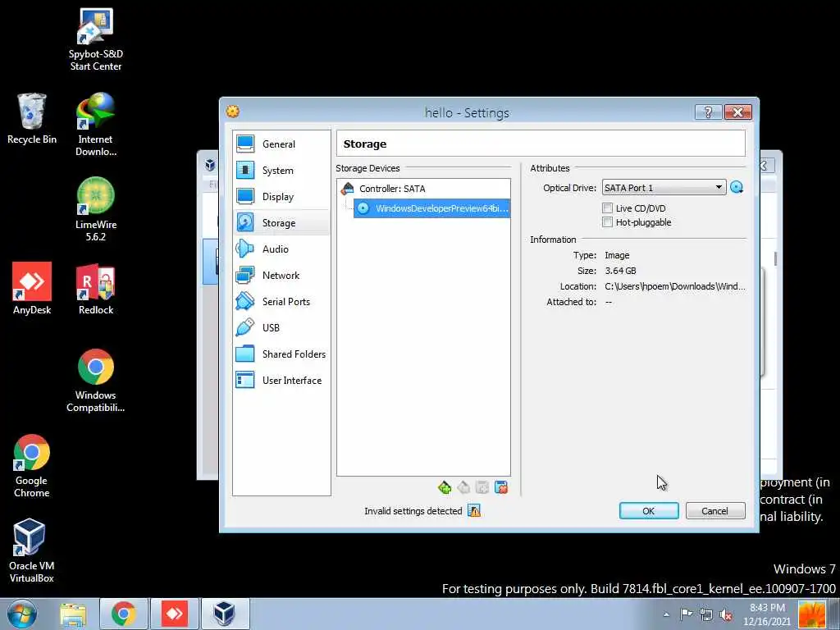This screenshot has height=630, width=840.
Task: Select the Windows Compatibility desktop icon
Action: coord(96,381)
